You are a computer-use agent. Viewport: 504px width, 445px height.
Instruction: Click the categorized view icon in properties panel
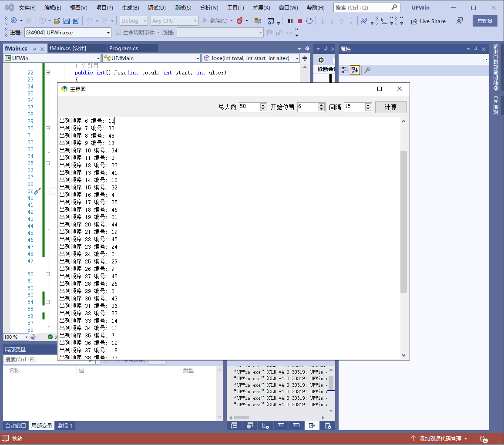(x=345, y=70)
